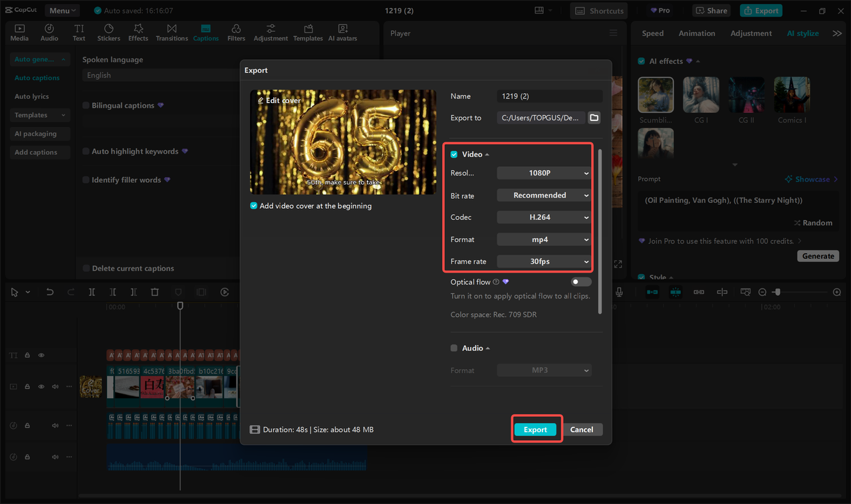Viewport: 851px width, 504px height.
Task: Hide the captions track with eye icon
Action: pyautogui.click(x=41, y=355)
